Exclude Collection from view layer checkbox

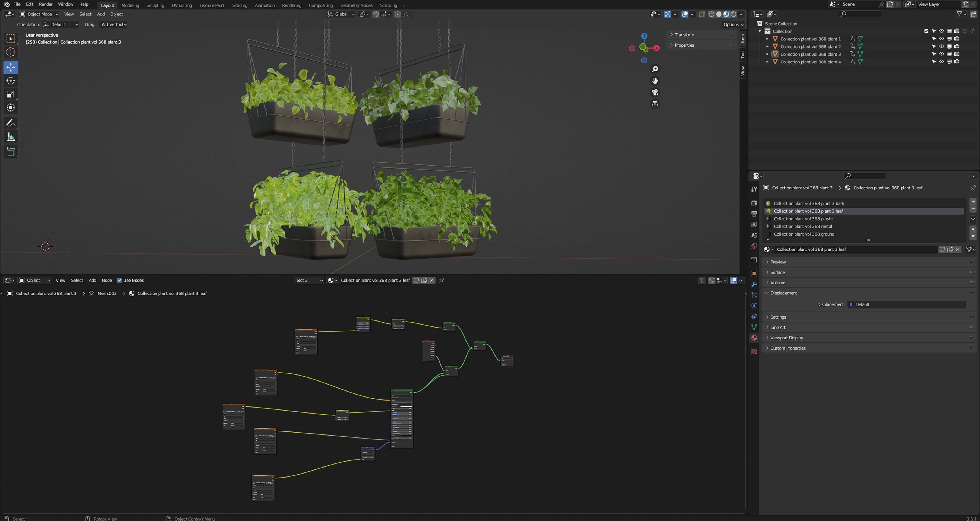(926, 31)
